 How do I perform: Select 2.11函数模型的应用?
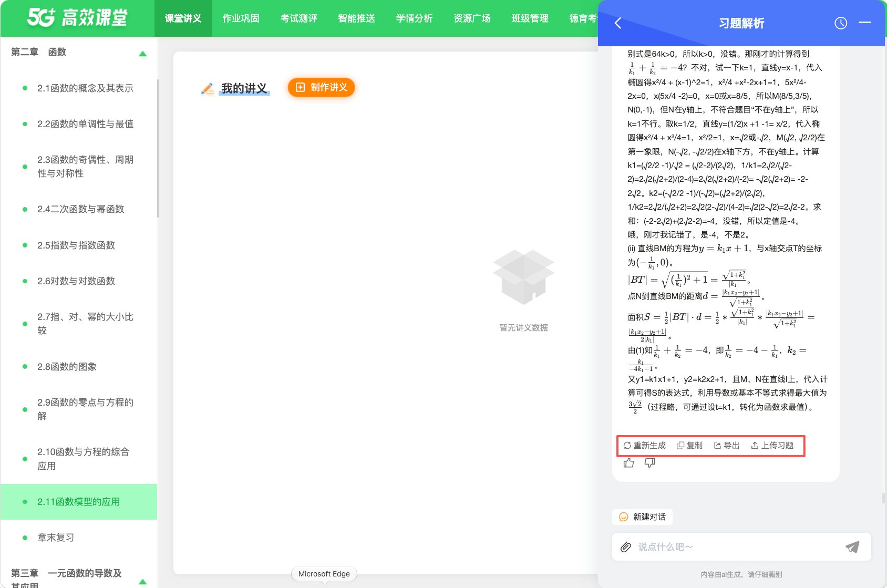pyautogui.click(x=79, y=502)
